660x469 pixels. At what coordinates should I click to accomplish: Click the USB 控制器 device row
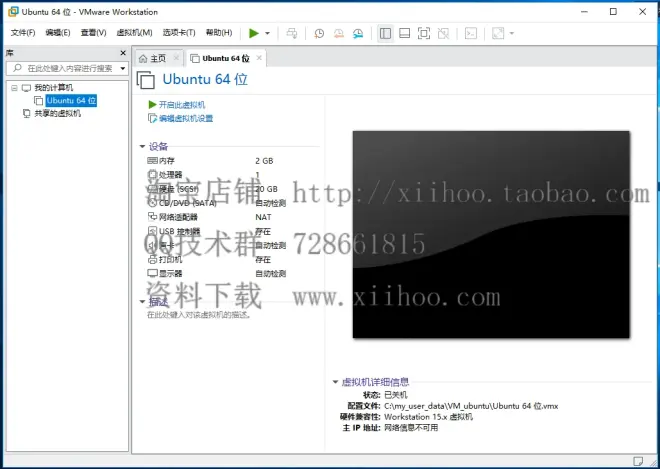point(217,231)
